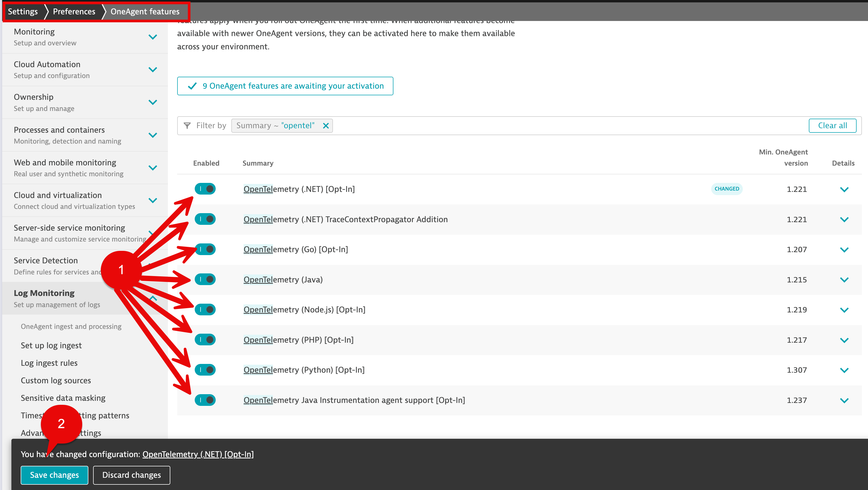Open OneAgent features breadcrumb
The height and width of the screenshot is (490, 868).
(x=145, y=11)
